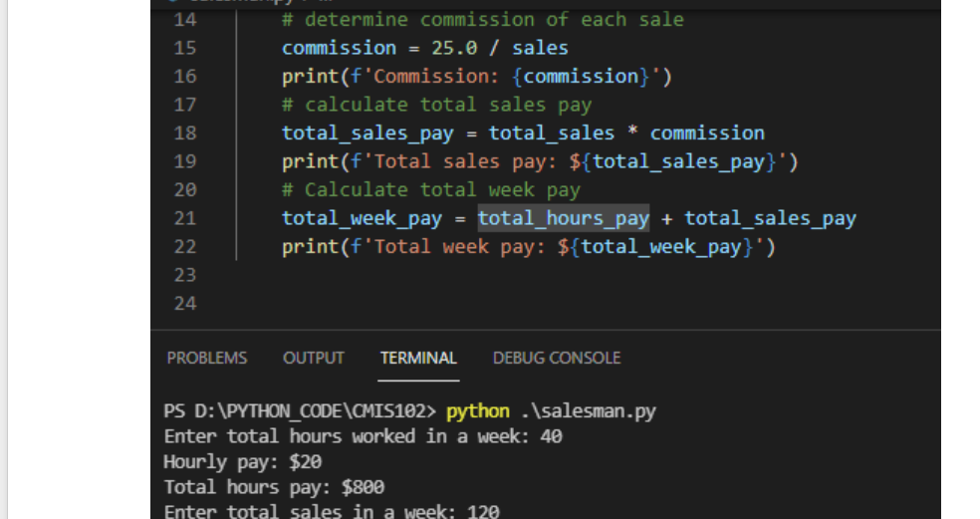The image size is (980, 519).
Task: Click the 'python .\salesman.py' terminal command
Action: (551, 410)
